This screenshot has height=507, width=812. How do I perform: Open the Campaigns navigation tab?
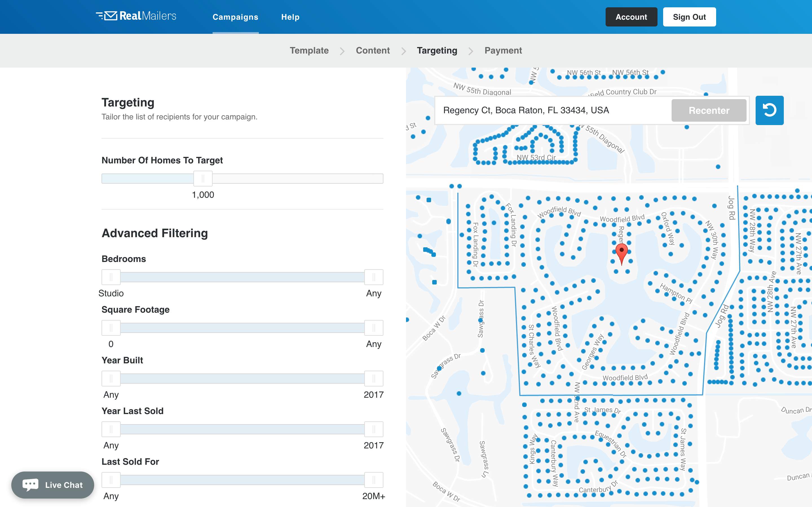click(x=235, y=17)
